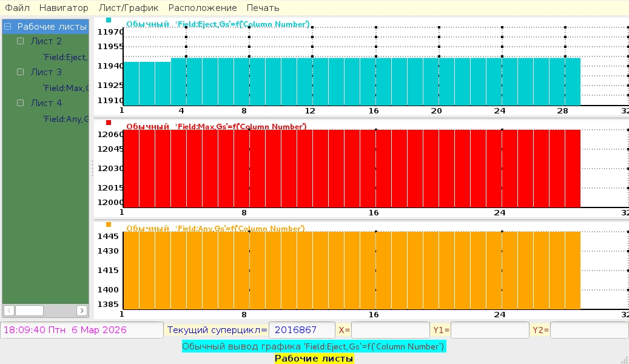This screenshot has width=629, height=364.
Task: Select the 'Field:Max' graph under Лист 3
Action: click(66, 88)
